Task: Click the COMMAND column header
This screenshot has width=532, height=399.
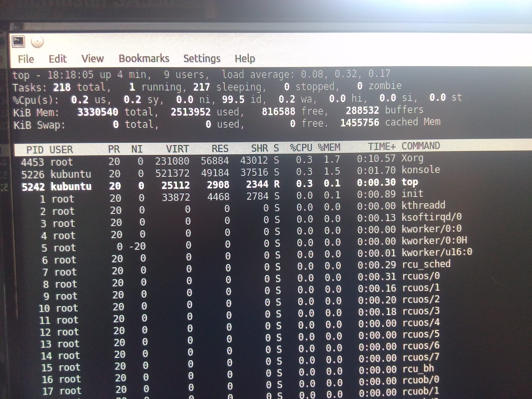Action: pos(421,146)
